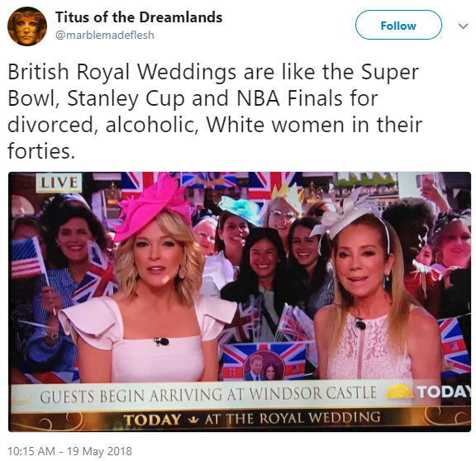Click the crown emblem in the lower banner
The width and height of the screenshot is (476, 461).
(x=193, y=420)
